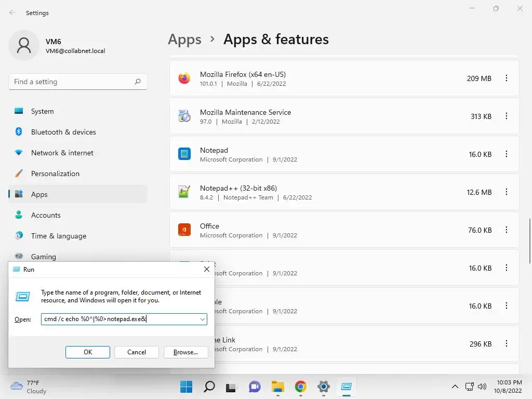Open File Explorer from taskbar
The height and width of the screenshot is (399, 532).
[x=277, y=387]
